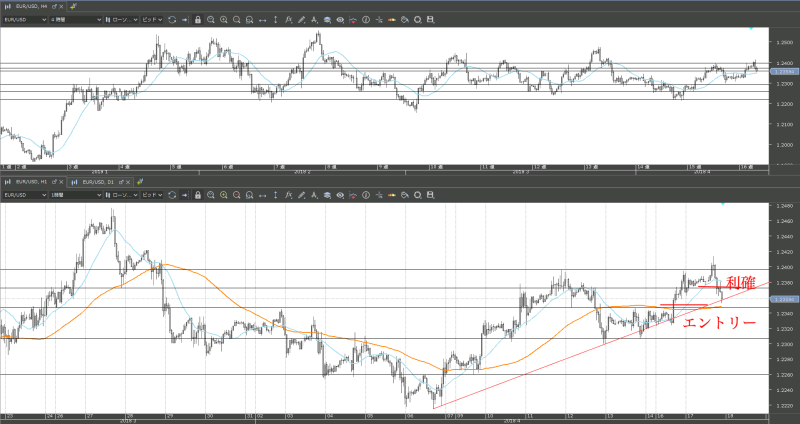Click the paint bucket icon on lower H1 toolbar

point(405,195)
